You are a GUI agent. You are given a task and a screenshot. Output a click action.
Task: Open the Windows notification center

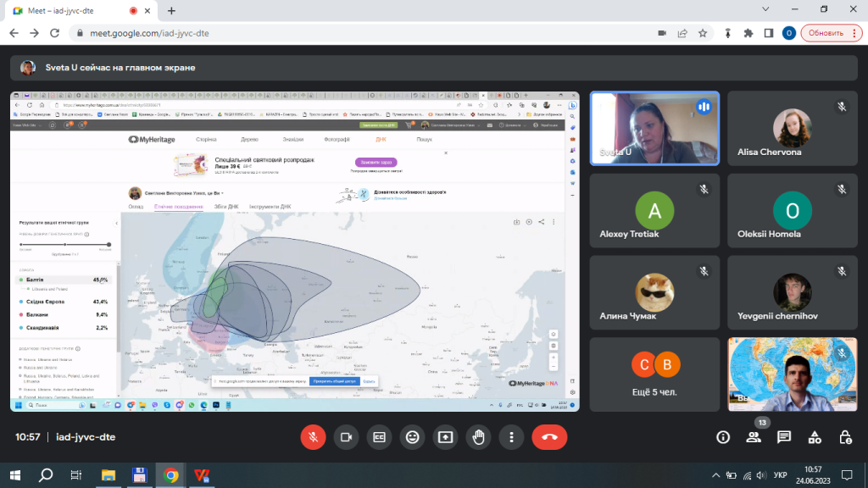[x=847, y=475]
